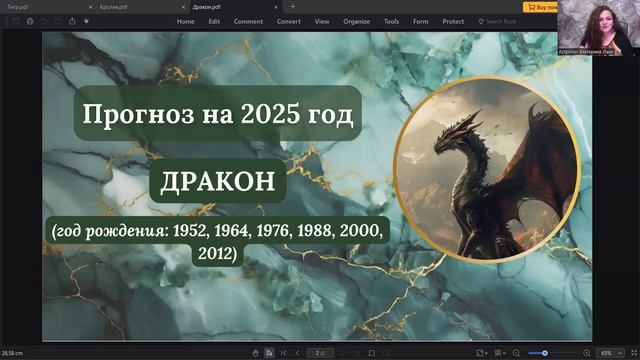Click the Save icon in quick toolbar
640x360 pixels.
click(x=16, y=21)
